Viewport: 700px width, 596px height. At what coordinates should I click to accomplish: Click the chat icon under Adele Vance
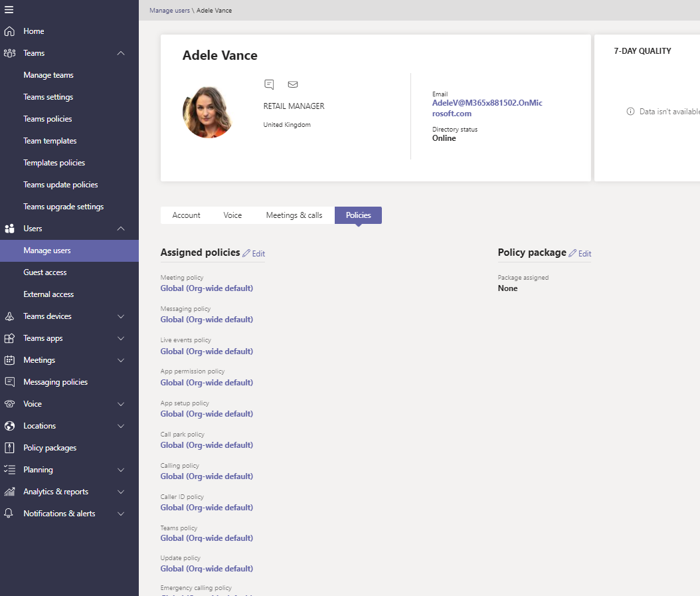point(269,84)
